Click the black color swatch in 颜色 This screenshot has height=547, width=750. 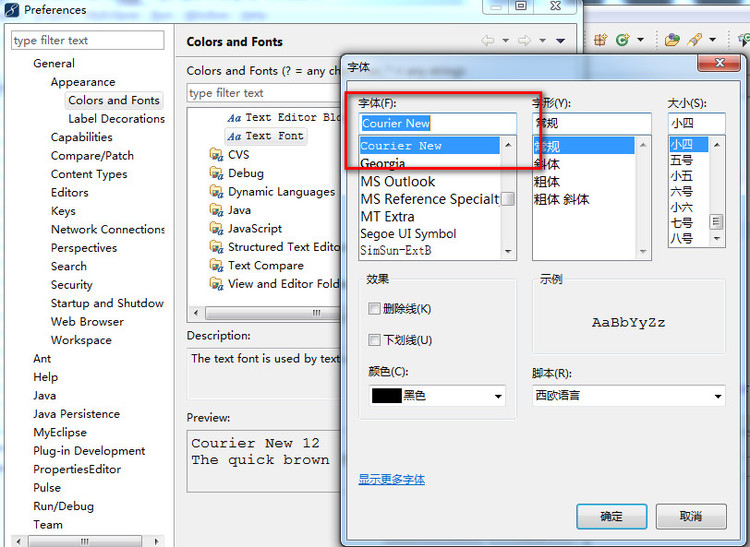coord(386,396)
